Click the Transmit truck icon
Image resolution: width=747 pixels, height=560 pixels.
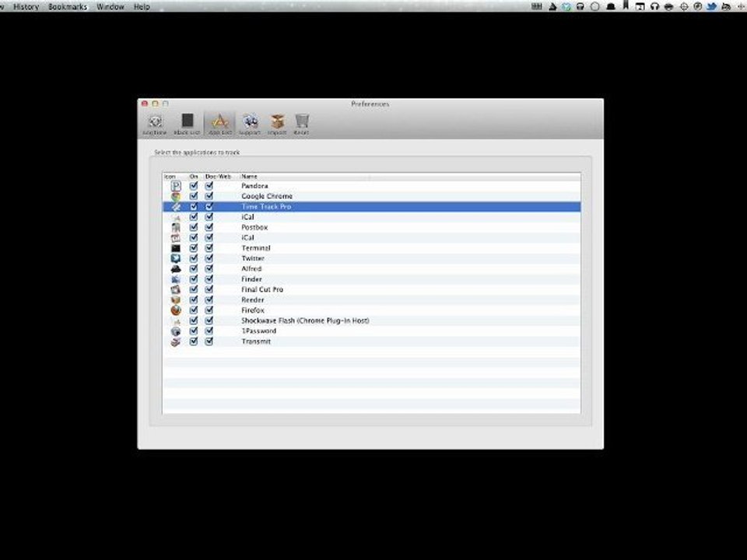coord(176,341)
